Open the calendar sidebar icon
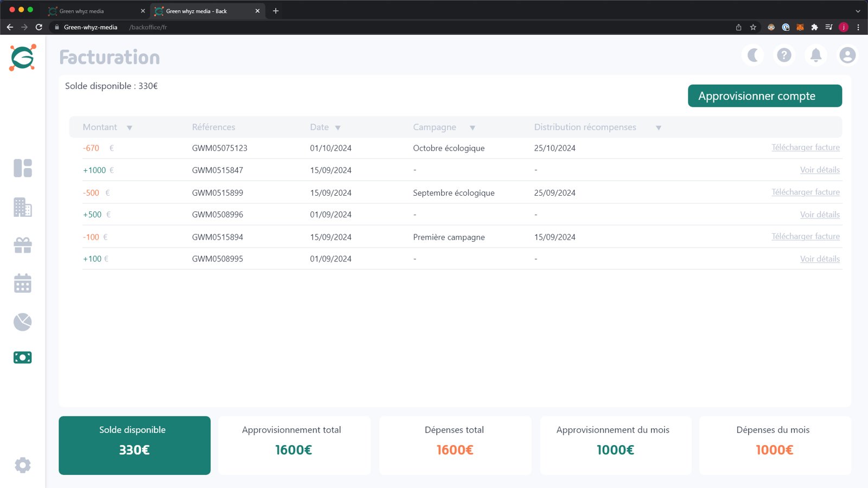Screen dimensions: 868x488 pyautogui.click(x=23, y=283)
